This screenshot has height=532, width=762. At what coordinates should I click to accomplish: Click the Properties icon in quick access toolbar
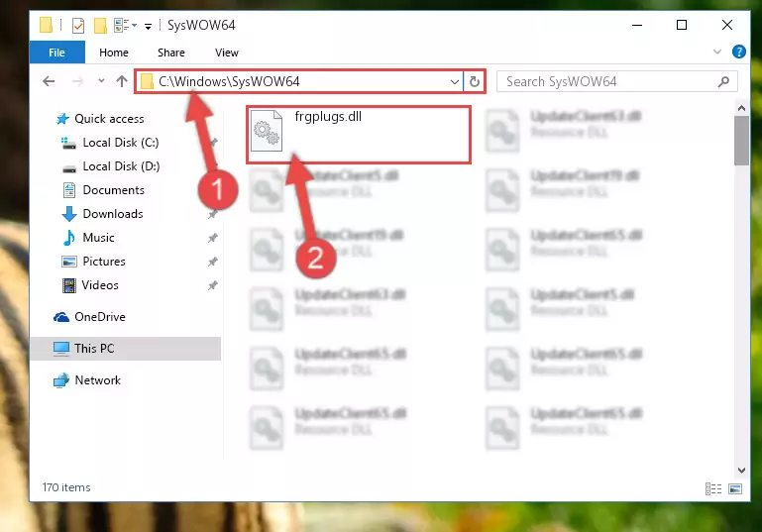coord(77,26)
